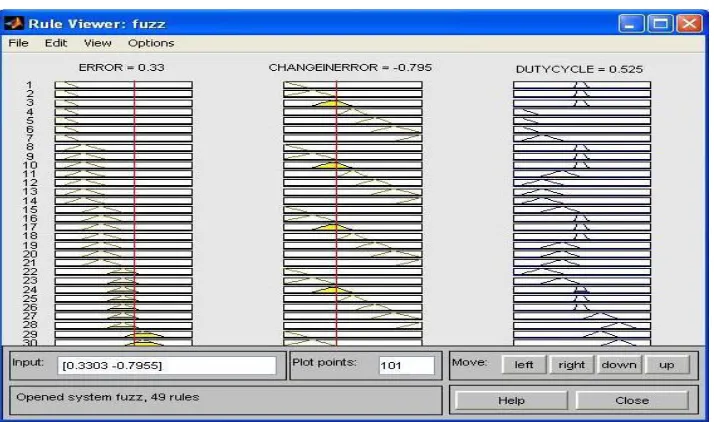The height and width of the screenshot is (422, 714).
Task: Open the Edit menu
Action: [56, 43]
